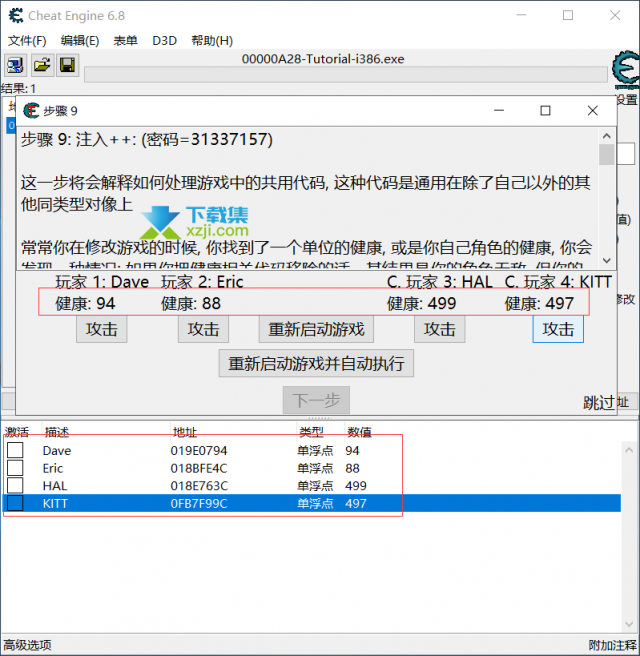Viewport: 640px width, 656px height.
Task: Click the Step 9 window icon
Action: click(x=31, y=110)
